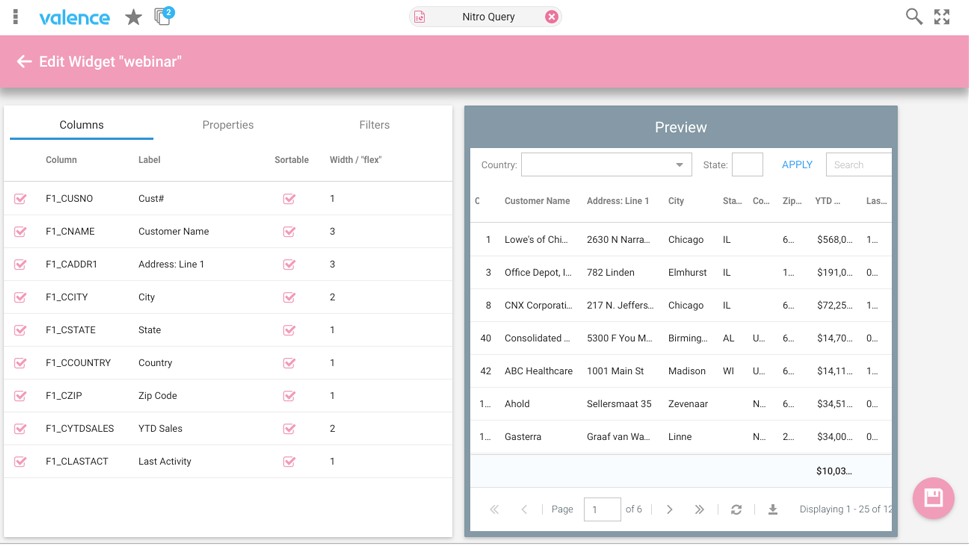Edit the 'Address: Line 1' label cell

171,264
